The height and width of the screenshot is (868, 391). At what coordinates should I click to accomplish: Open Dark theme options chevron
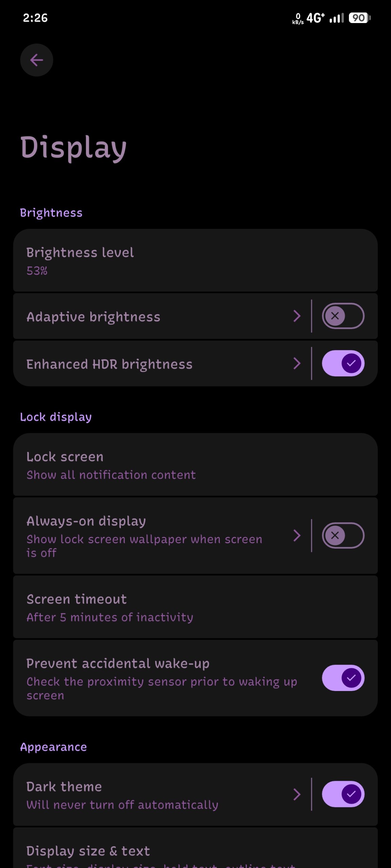[x=297, y=794]
